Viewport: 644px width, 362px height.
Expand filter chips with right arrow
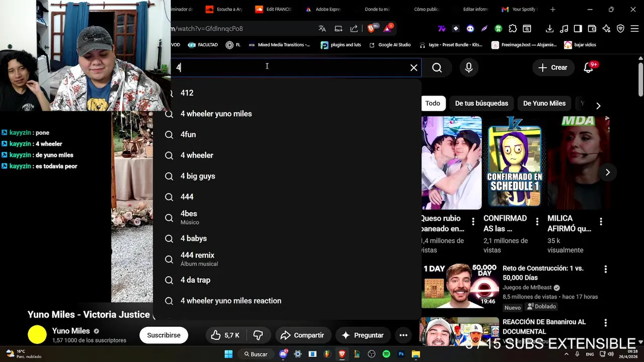pos(598,106)
